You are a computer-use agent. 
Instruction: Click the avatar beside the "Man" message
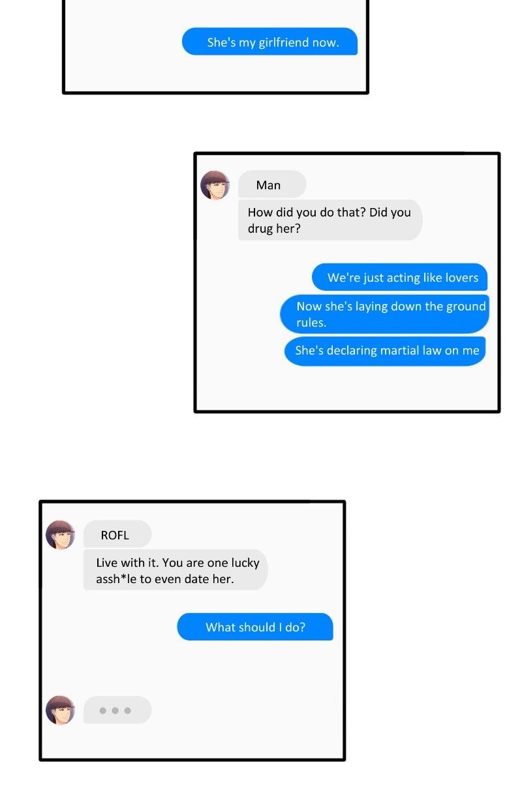[215, 185]
